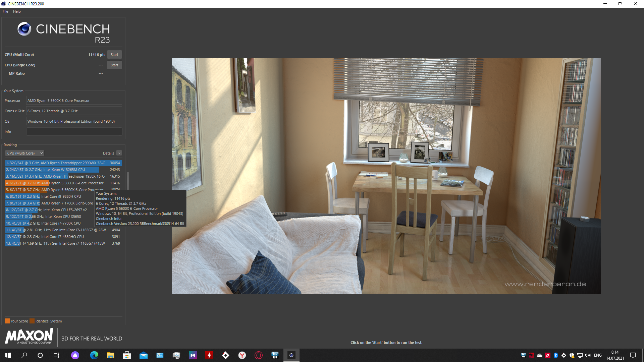644x362 pixels.
Task: Click the Cinebench R23 logo icon
Action: pos(24,29)
